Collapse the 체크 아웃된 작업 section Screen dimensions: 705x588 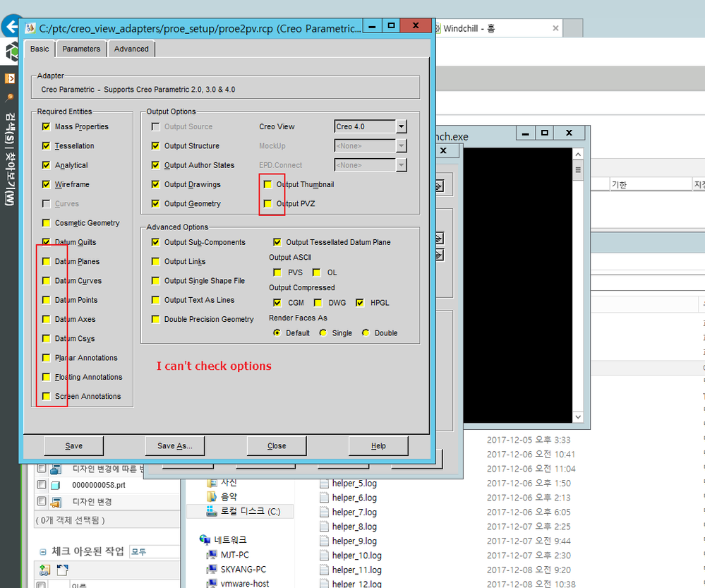coord(43,552)
